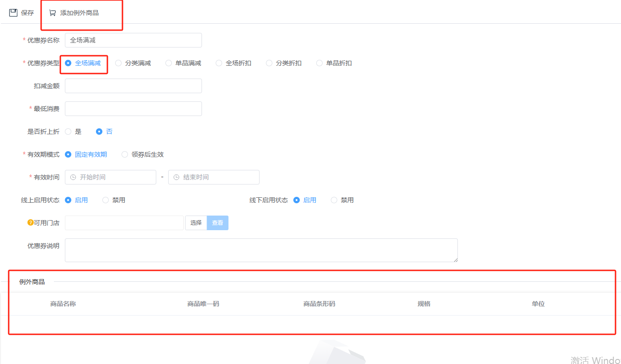
Task: Click the save disk icon
Action: 13,13
